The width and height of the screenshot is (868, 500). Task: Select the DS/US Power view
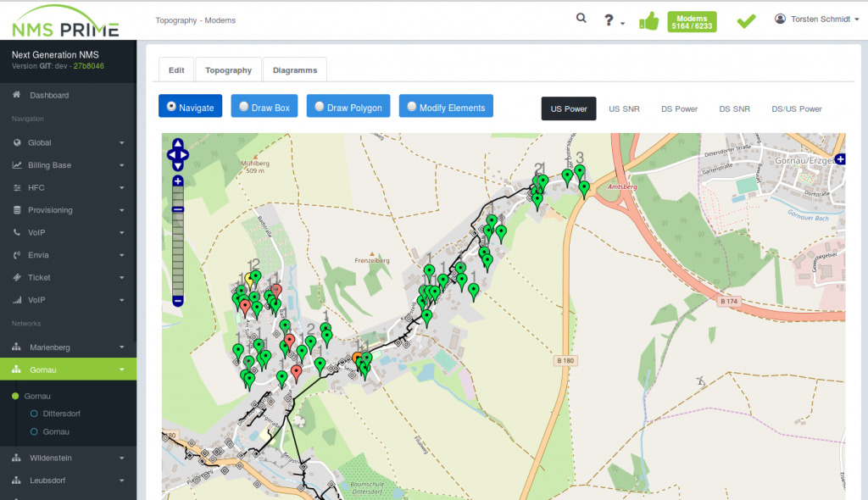797,108
